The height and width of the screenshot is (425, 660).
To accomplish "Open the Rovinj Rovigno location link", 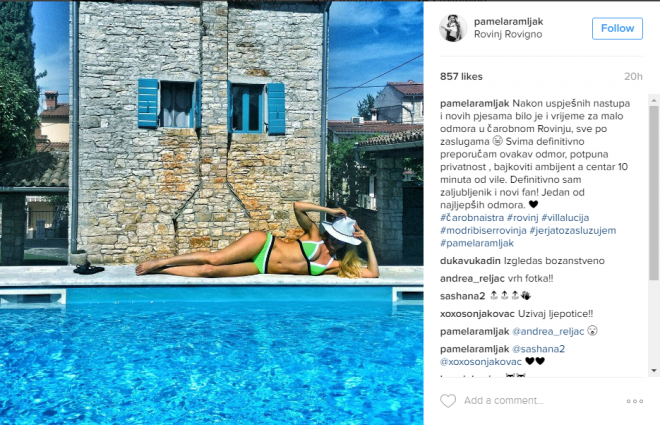I will click(x=508, y=35).
